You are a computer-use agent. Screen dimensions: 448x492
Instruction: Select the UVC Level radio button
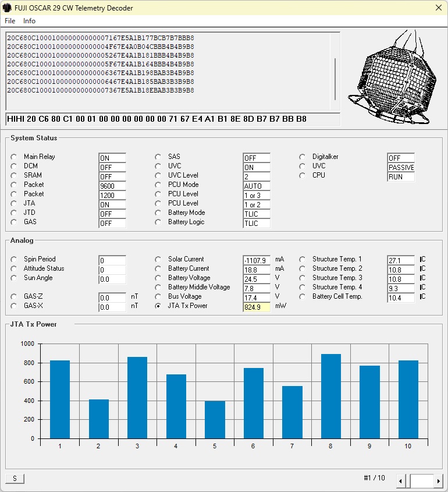pos(158,175)
